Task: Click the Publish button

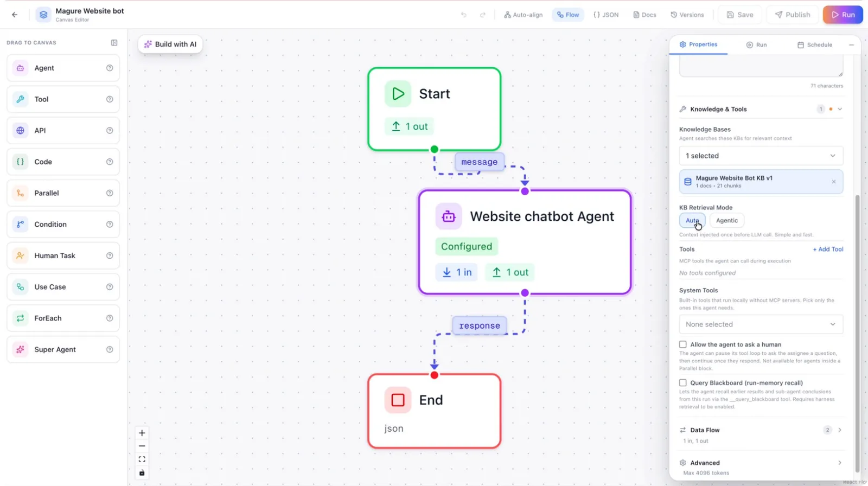Action: (x=793, y=15)
